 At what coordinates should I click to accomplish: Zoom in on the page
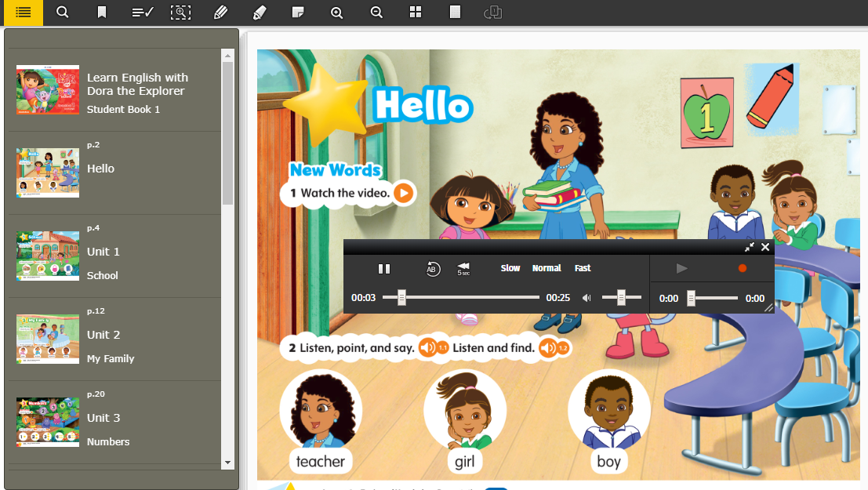click(x=336, y=13)
